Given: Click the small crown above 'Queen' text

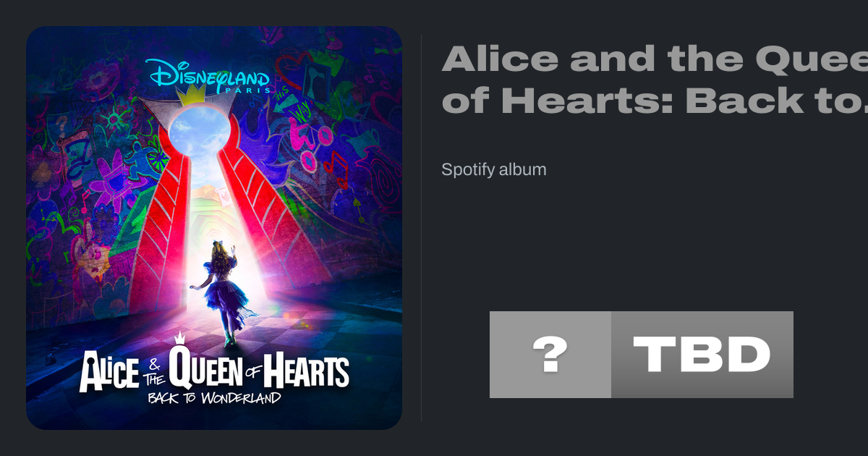Looking at the screenshot, I should coord(180,337).
